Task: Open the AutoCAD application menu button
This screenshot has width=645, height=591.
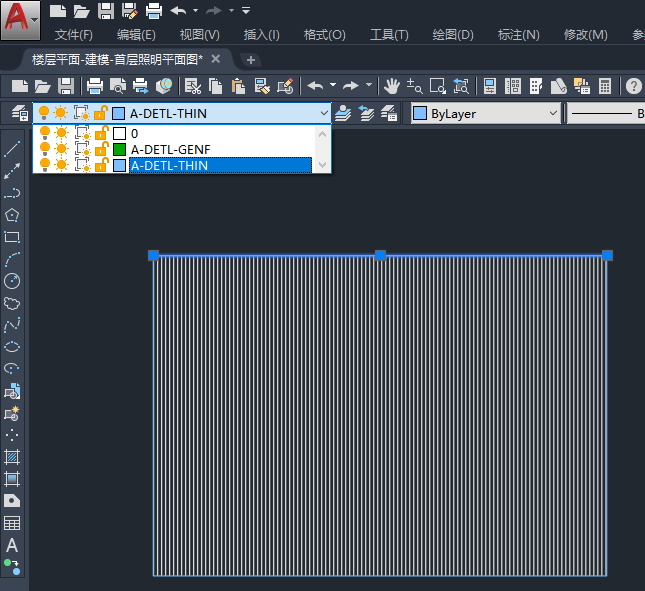Action: coord(20,20)
